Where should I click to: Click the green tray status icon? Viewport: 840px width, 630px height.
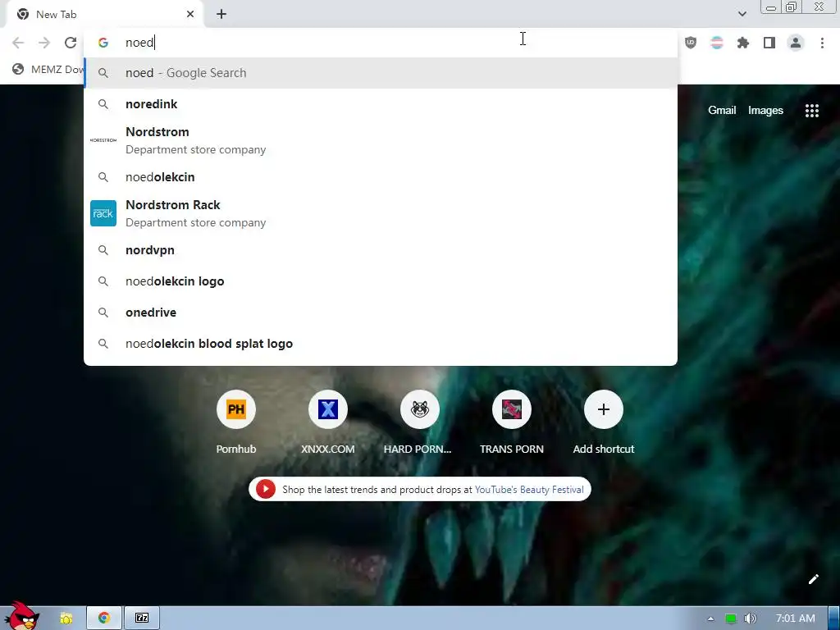730,619
